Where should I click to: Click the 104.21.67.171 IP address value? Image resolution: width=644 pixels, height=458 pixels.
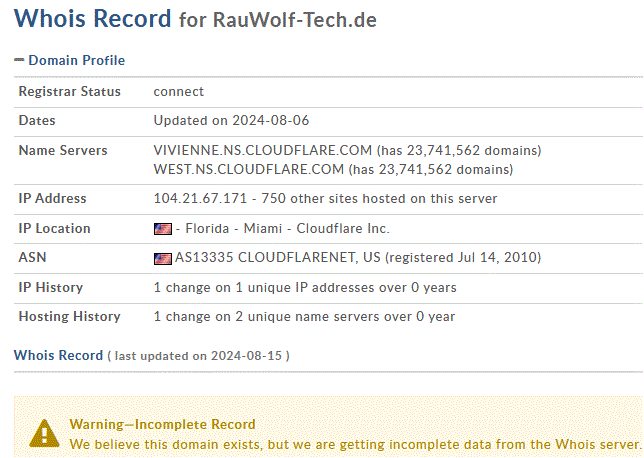pos(200,198)
